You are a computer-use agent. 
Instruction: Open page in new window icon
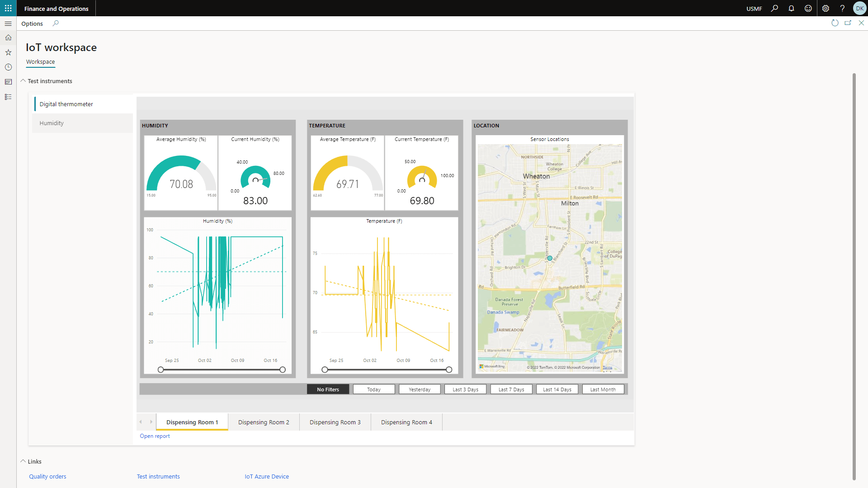tap(848, 23)
